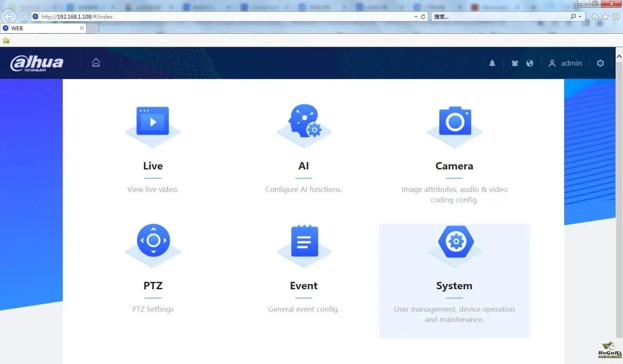Open the System gear hexagon icon
Image resolution: width=623 pixels, height=364 pixels.
click(455, 241)
